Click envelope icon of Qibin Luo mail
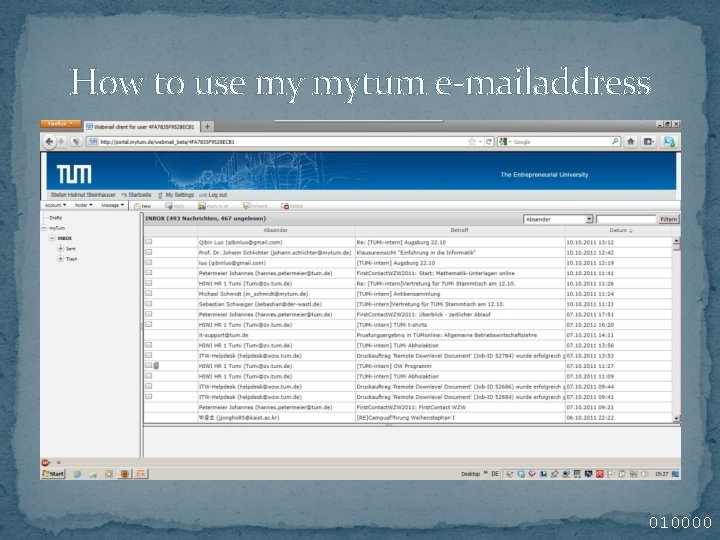 (x=149, y=242)
